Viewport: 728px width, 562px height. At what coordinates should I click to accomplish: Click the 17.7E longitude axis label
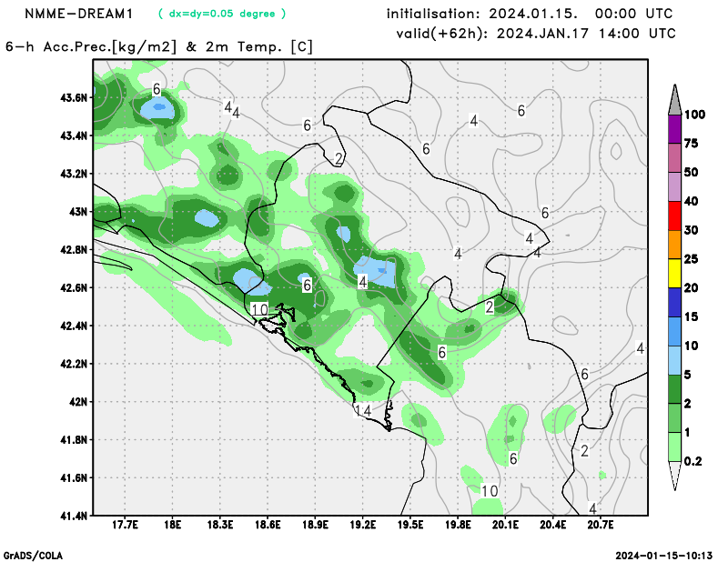point(125,525)
